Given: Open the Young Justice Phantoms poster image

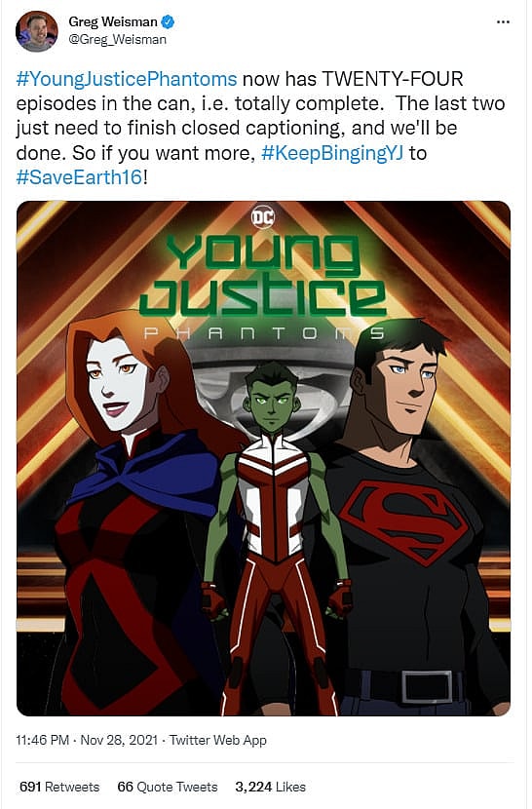Looking at the screenshot, I should click(x=264, y=458).
